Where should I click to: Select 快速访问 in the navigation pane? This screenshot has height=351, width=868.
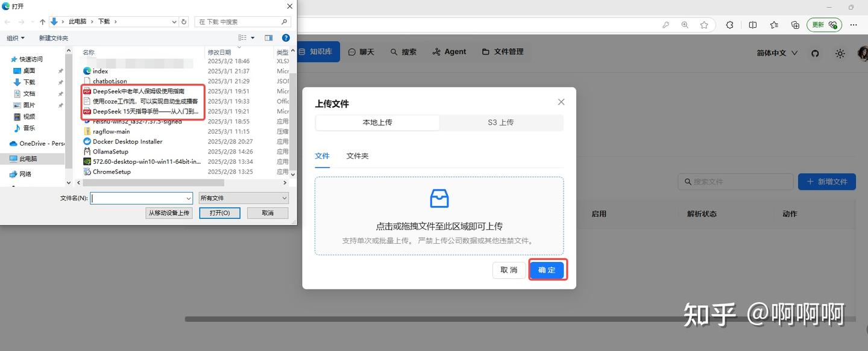click(31, 59)
